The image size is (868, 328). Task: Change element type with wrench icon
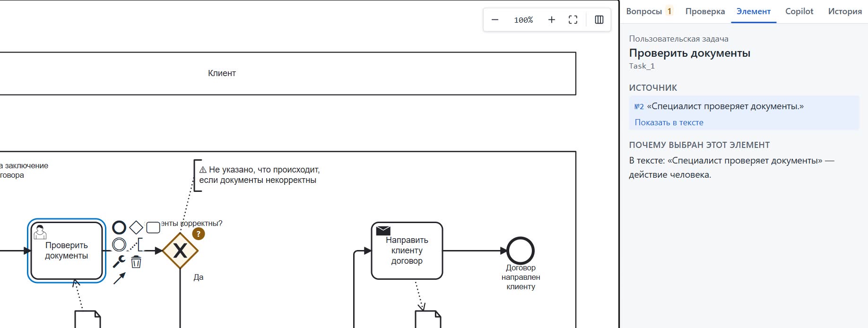pos(119,261)
